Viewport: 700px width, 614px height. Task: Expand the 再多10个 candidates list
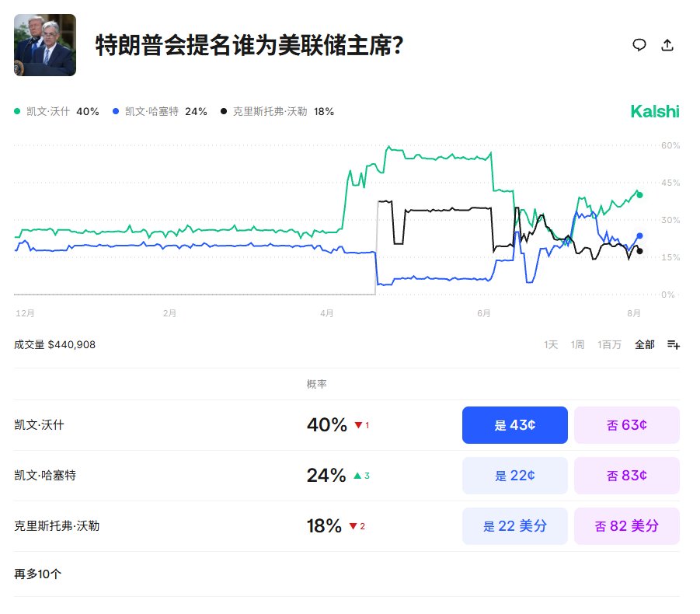(x=37, y=574)
